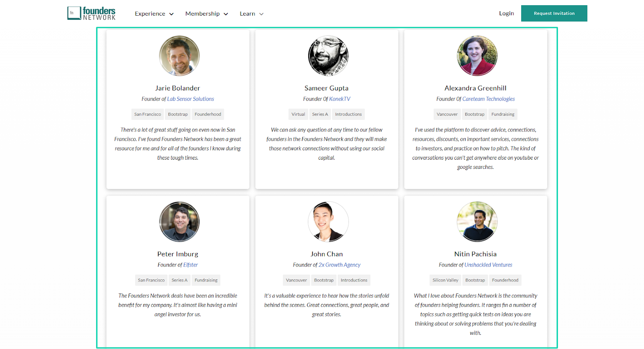Click Bootstrap tag on Nitin Pachisia's card
Image resolution: width=644 pixels, height=349 pixels.
click(475, 280)
